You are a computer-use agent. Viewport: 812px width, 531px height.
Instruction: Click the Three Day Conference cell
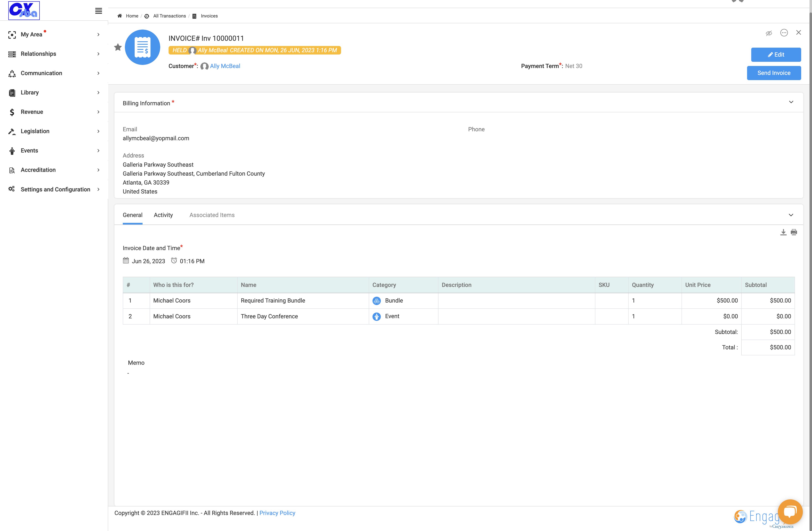303,316
